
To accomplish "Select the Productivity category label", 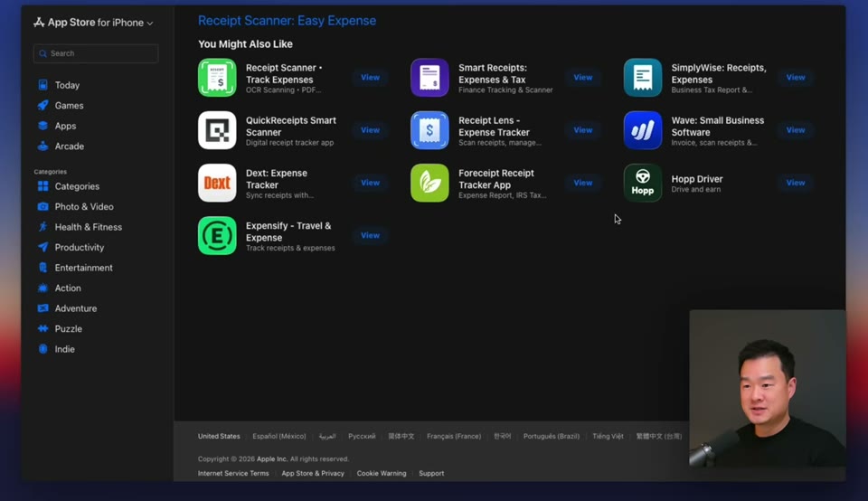I will tap(80, 248).
